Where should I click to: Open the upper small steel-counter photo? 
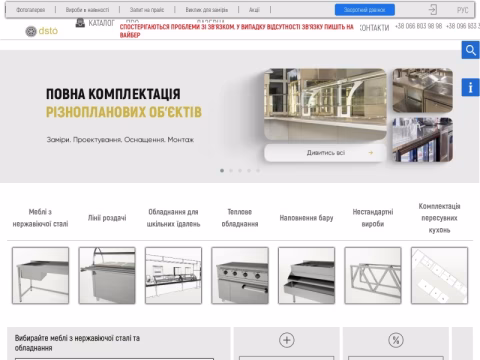pos(423,90)
